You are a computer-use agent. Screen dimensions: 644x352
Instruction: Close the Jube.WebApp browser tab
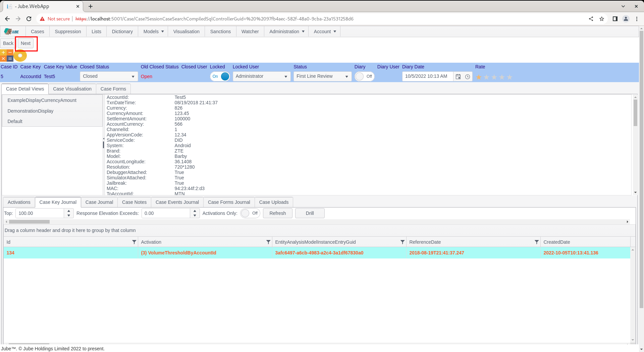[77, 6]
